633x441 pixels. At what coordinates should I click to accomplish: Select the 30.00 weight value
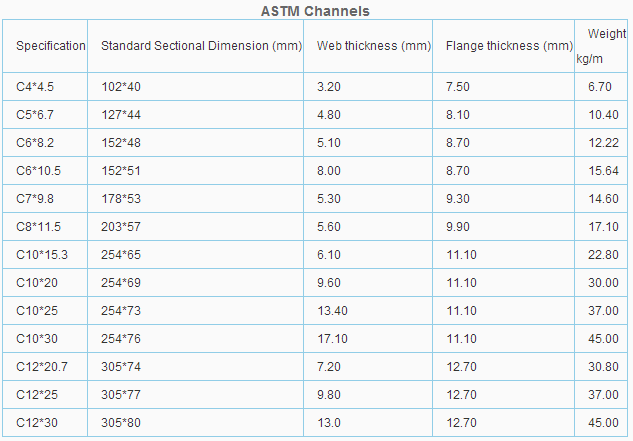(603, 283)
